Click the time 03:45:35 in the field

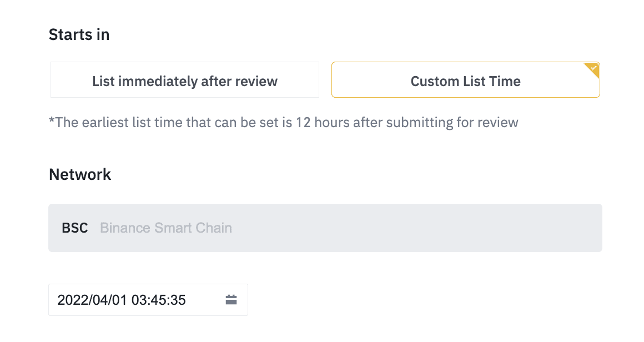[160, 300]
